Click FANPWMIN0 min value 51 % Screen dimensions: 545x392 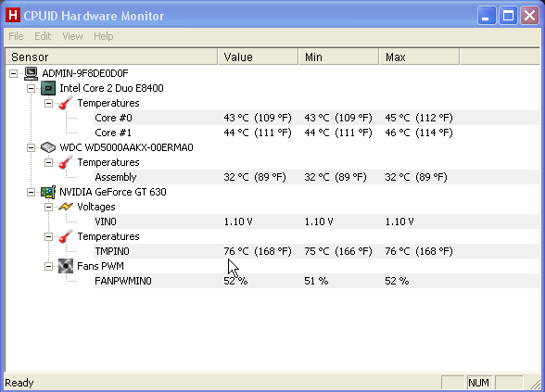point(316,281)
